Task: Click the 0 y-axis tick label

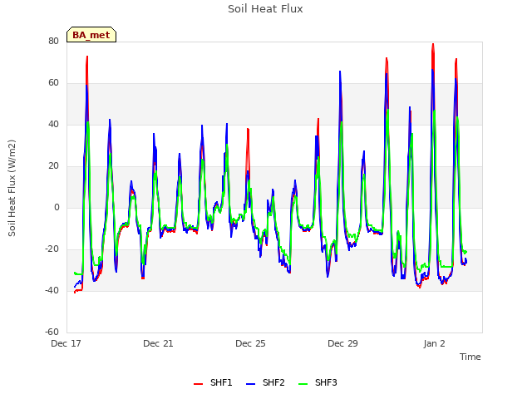Action: pyautogui.click(x=57, y=207)
